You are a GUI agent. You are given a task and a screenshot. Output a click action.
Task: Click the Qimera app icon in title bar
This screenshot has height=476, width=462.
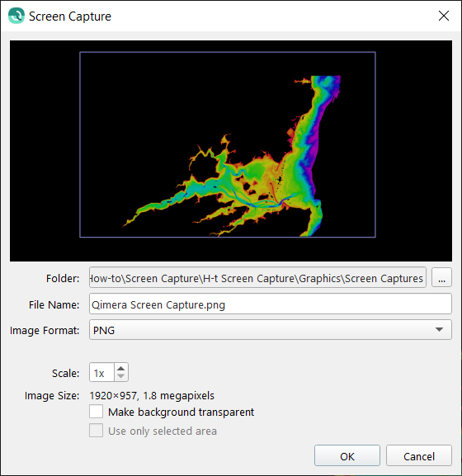tap(16, 16)
